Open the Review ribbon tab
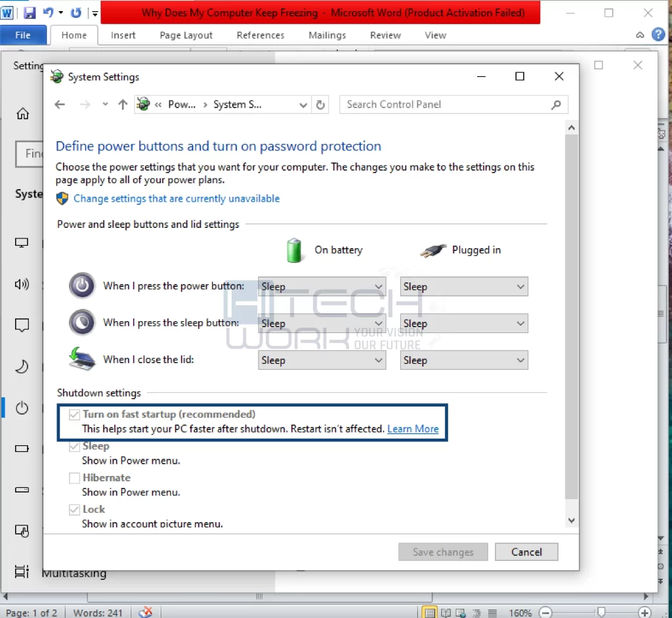The height and width of the screenshot is (618, 672). coord(385,35)
